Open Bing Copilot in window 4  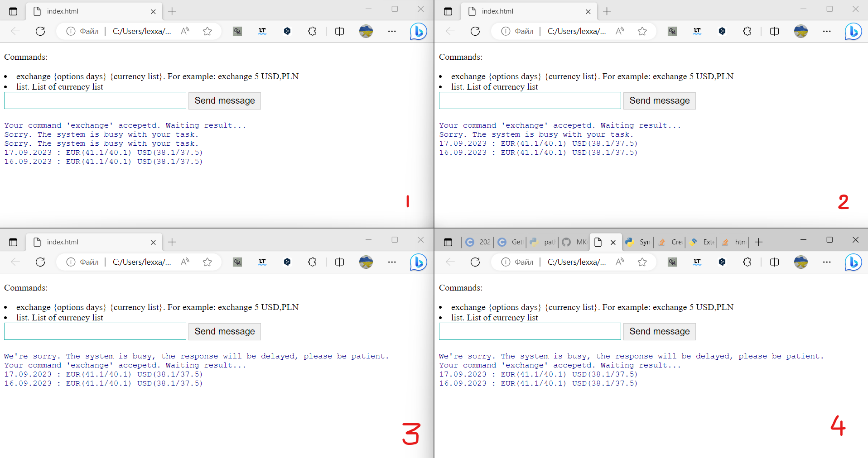click(x=853, y=262)
